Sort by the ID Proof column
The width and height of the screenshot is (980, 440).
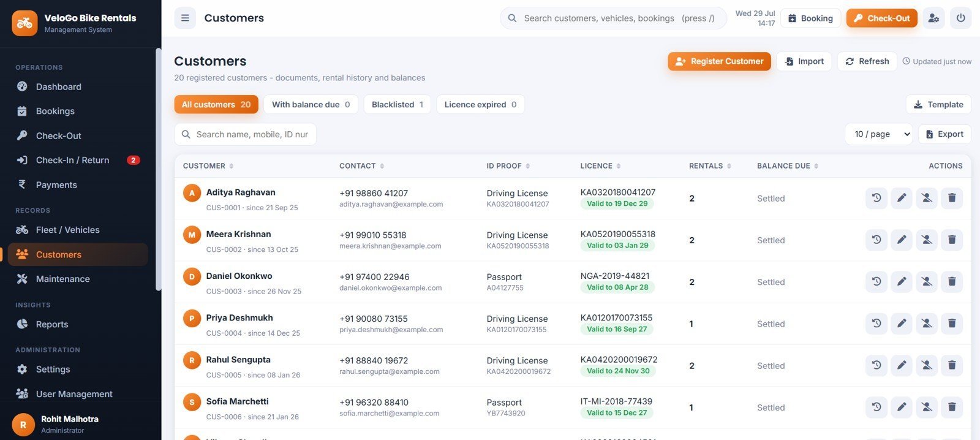pyautogui.click(x=508, y=166)
